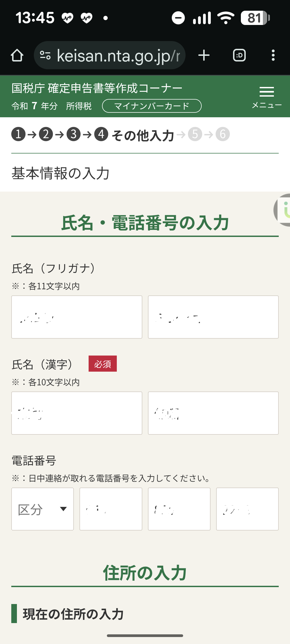Jump to step 2 circle
The image size is (290, 644).
pos(46,134)
